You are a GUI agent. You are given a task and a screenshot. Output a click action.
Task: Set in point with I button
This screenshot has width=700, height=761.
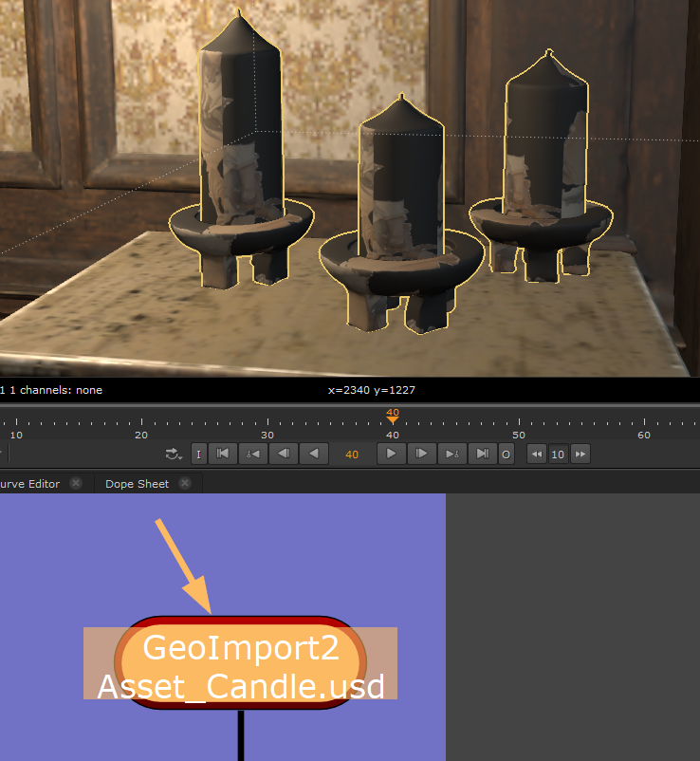click(199, 455)
